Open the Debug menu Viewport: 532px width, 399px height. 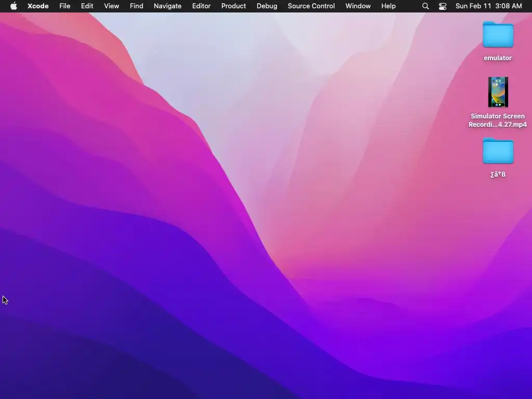coord(267,6)
